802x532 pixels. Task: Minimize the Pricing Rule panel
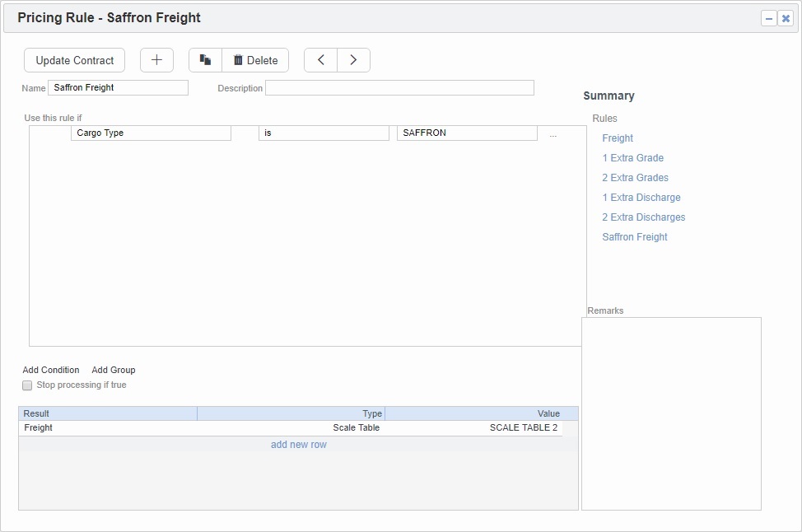(769, 18)
